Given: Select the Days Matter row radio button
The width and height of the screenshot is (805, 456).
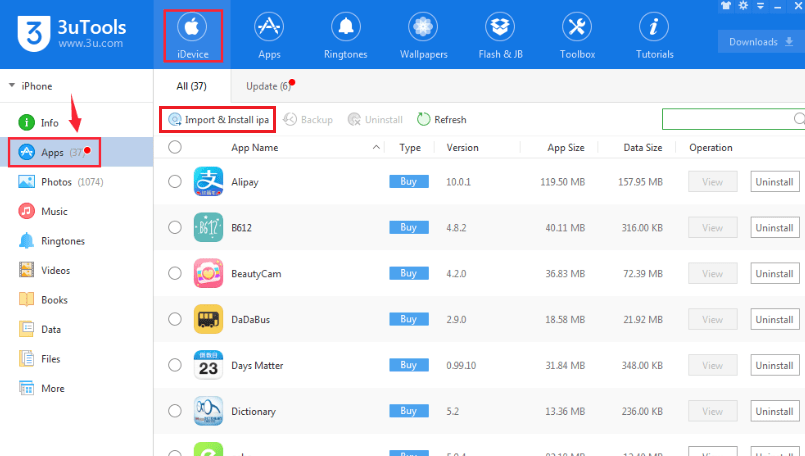Looking at the screenshot, I should [175, 365].
